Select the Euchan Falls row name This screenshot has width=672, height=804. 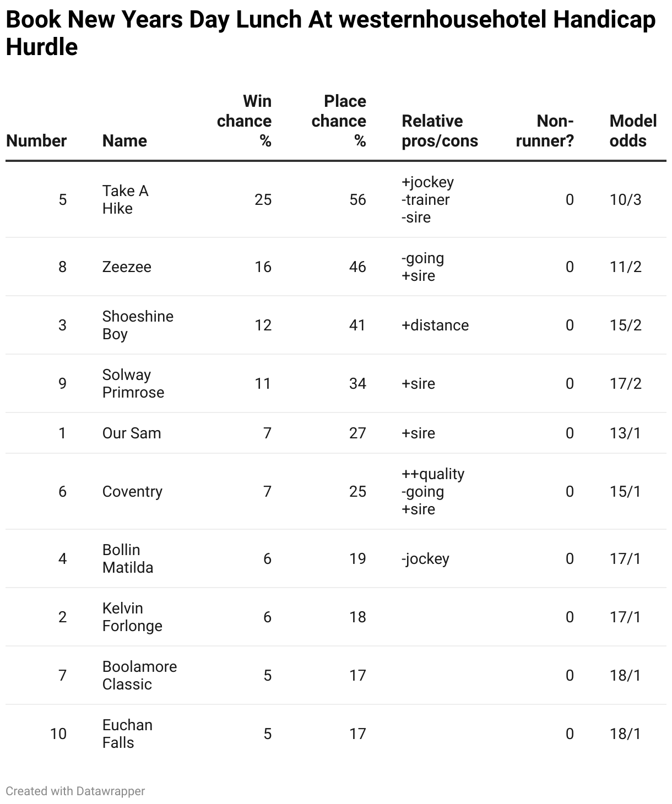tap(127, 734)
